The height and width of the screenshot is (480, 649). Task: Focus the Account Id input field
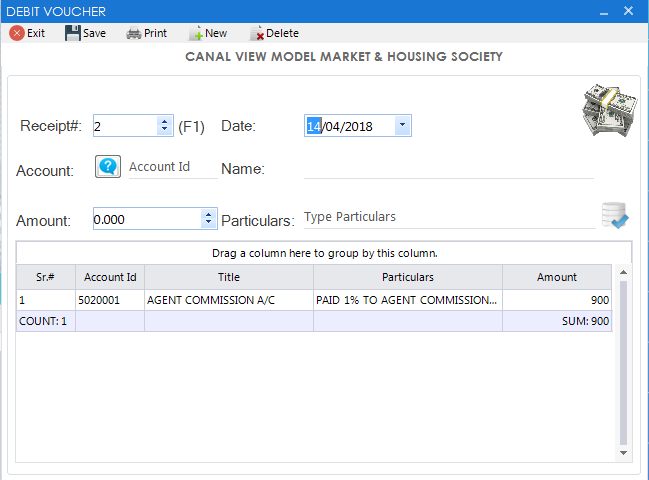click(170, 167)
